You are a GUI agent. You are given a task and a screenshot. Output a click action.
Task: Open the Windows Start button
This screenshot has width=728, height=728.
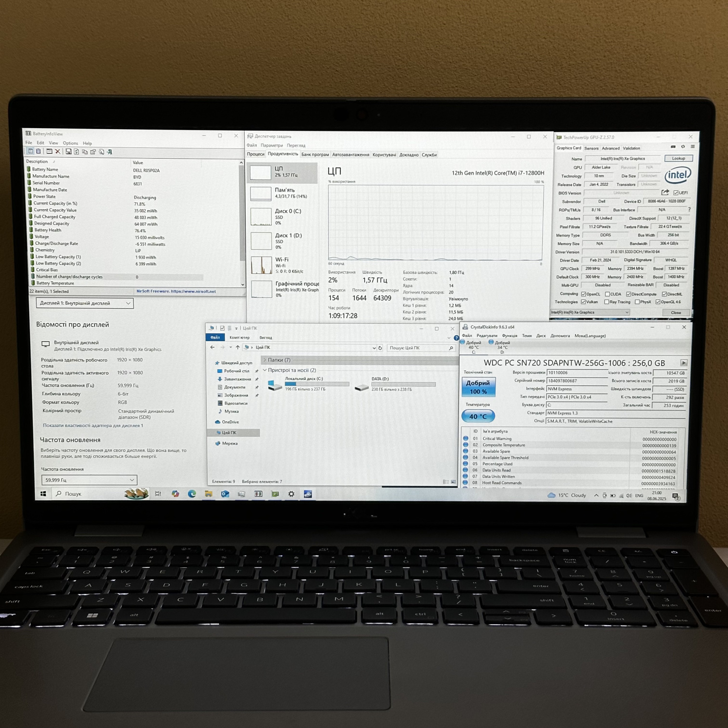click(x=43, y=494)
